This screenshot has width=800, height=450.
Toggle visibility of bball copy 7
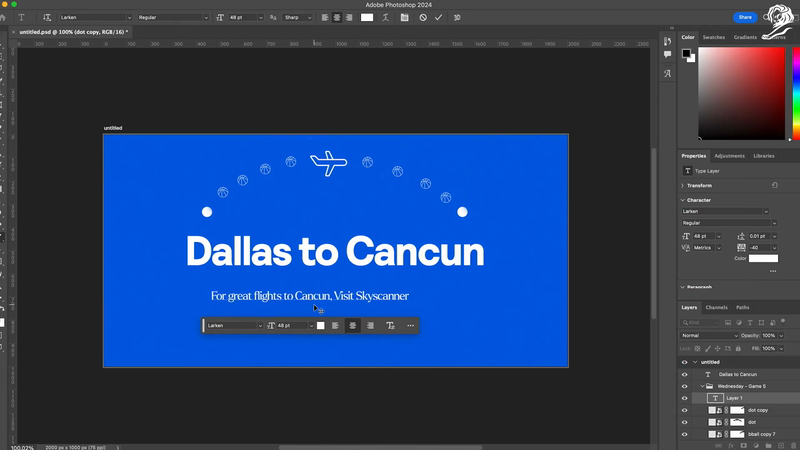click(x=685, y=434)
